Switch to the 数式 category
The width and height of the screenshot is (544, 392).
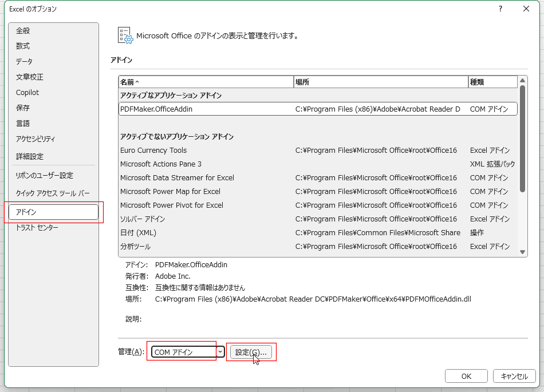(23, 46)
